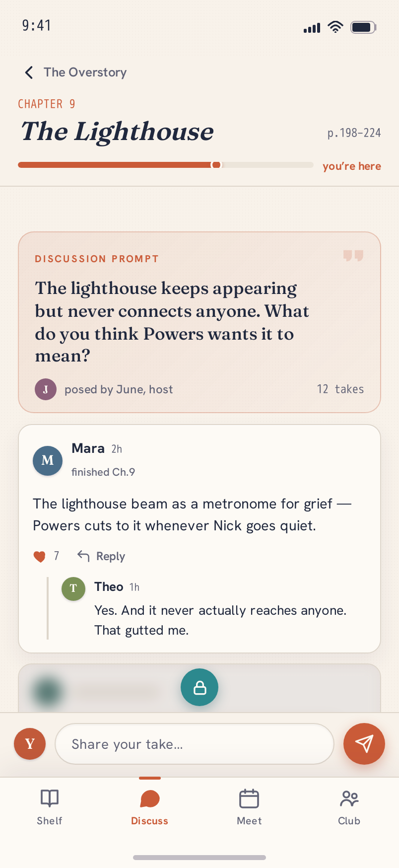Tap the chapter progress slider handle

click(x=216, y=165)
